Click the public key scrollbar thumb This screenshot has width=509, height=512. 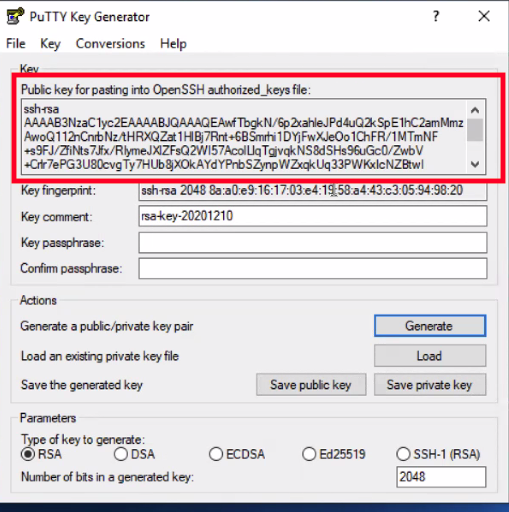475,130
